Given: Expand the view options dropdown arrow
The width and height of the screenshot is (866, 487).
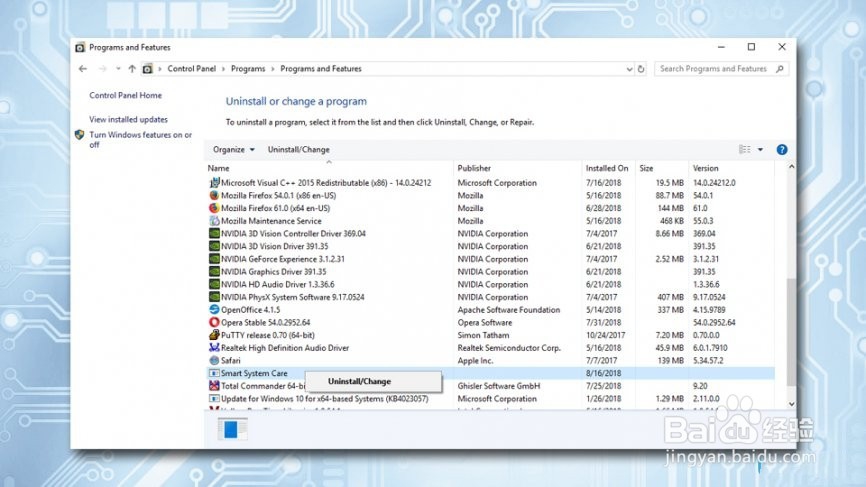Looking at the screenshot, I should coord(760,149).
